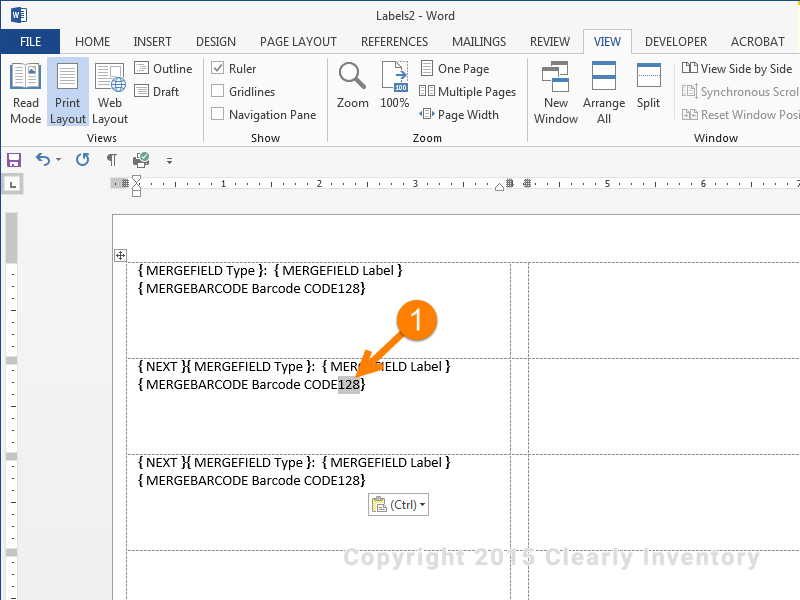Click the Word application icon in title bar
Screen dimensions: 800x600
[x=18, y=15]
